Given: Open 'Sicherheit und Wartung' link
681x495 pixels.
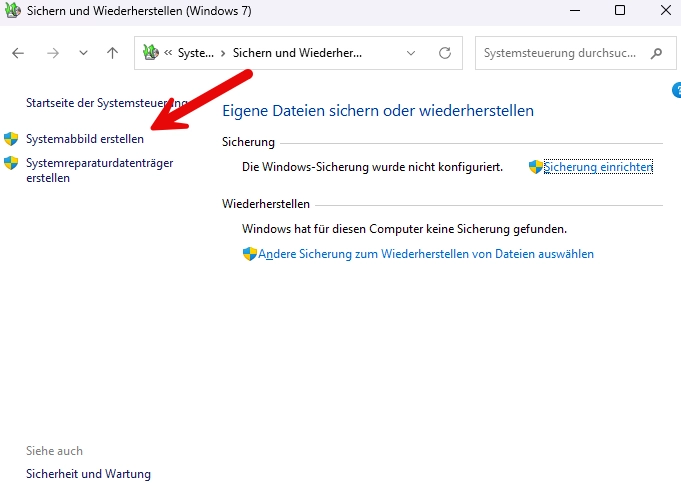Looking at the screenshot, I should point(88,474).
